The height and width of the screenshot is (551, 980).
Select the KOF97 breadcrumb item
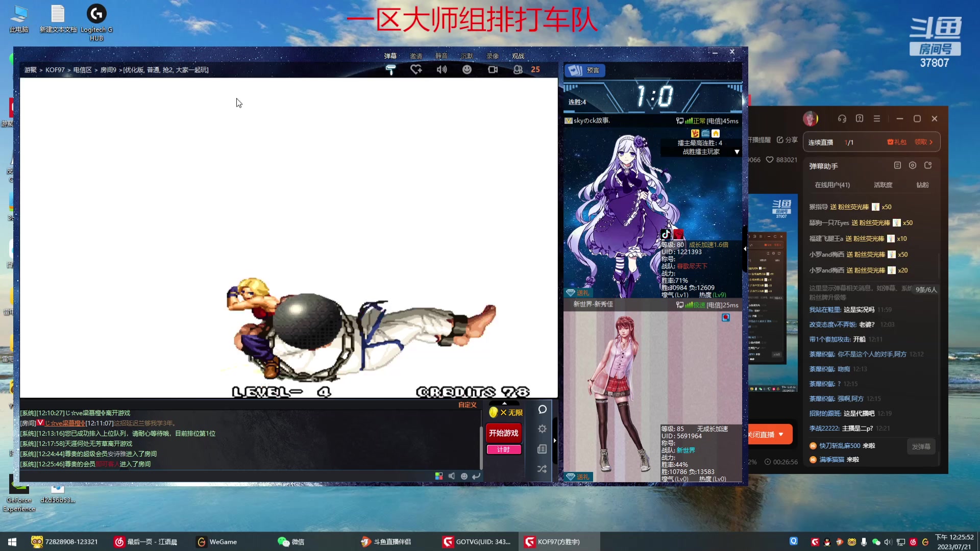click(x=55, y=70)
